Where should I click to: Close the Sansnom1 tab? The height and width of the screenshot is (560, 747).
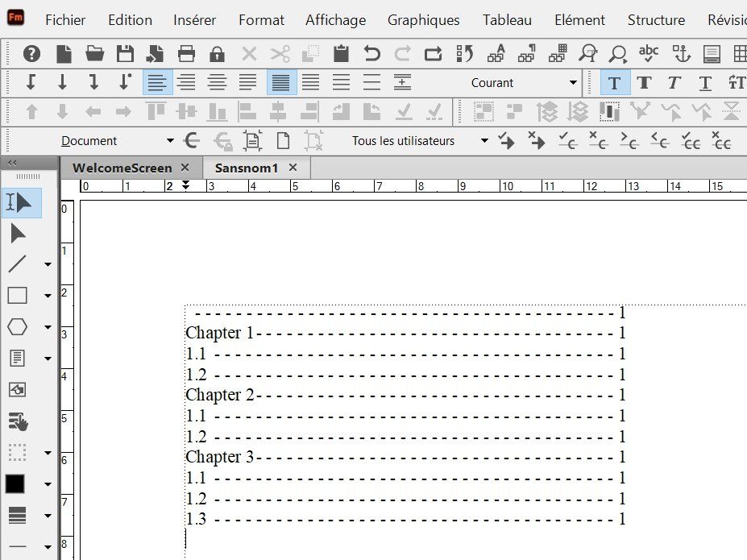click(x=293, y=168)
